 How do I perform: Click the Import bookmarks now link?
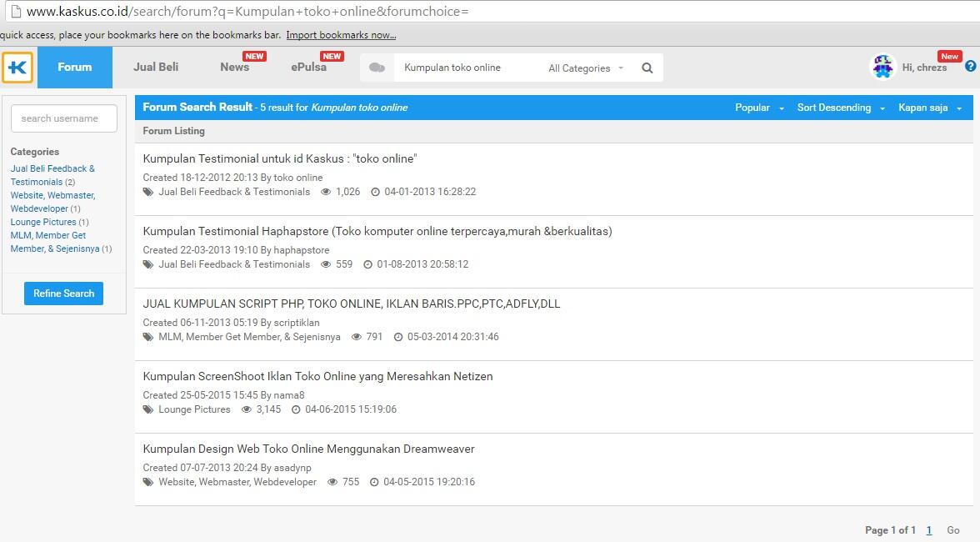tap(341, 35)
